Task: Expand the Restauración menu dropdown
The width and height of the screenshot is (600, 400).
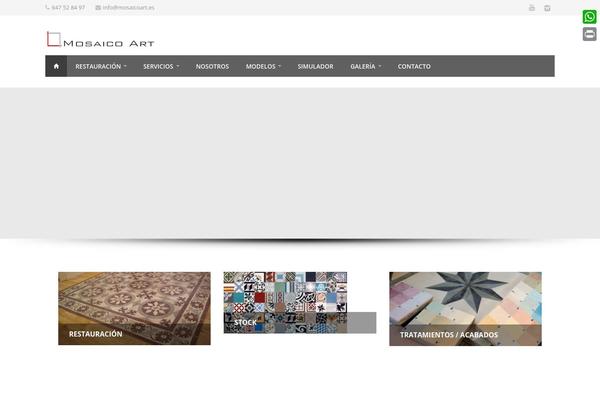Action: click(101, 66)
